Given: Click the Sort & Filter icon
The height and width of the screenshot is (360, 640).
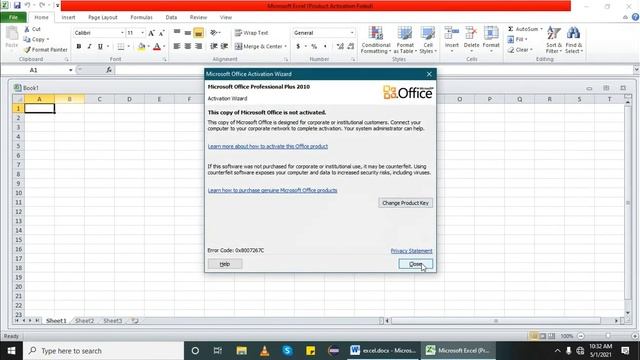Looking at the screenshot, I should 553,33.
